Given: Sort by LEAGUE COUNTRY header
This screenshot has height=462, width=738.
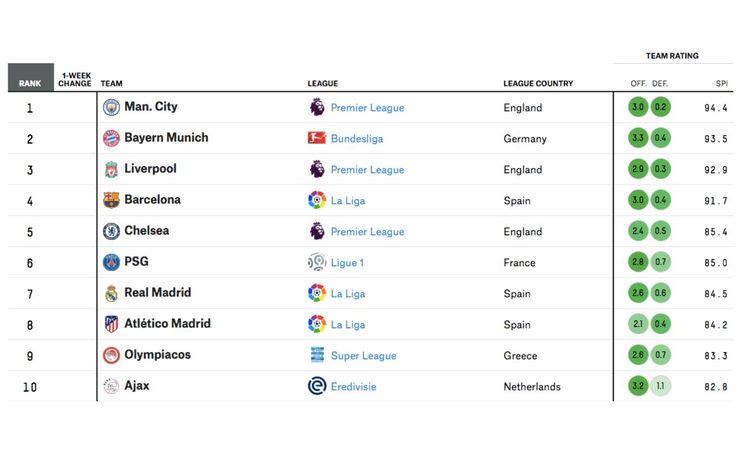Looking at the screenshot, I should [538, 83].
